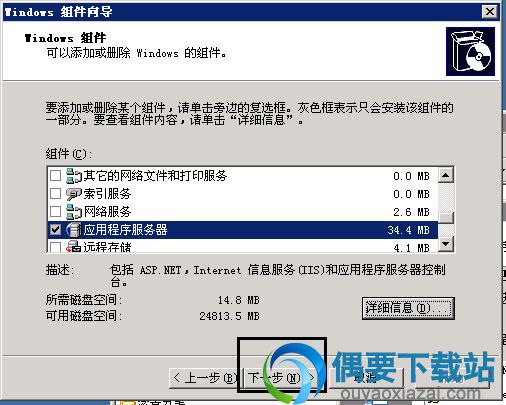Click the component list scroll up arrow

(446, 175)
